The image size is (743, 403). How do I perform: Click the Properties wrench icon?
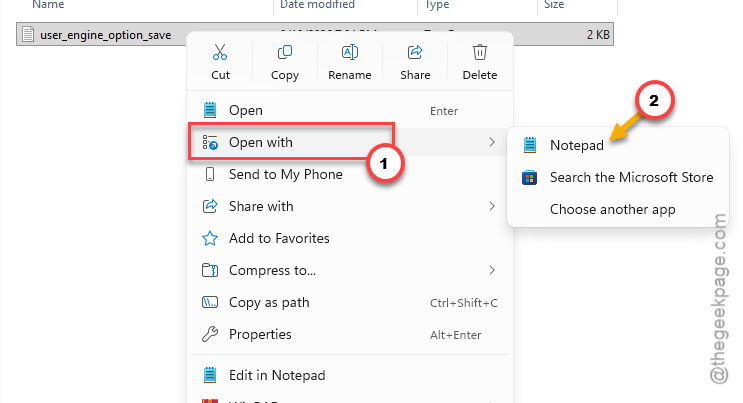coord(210,334)
